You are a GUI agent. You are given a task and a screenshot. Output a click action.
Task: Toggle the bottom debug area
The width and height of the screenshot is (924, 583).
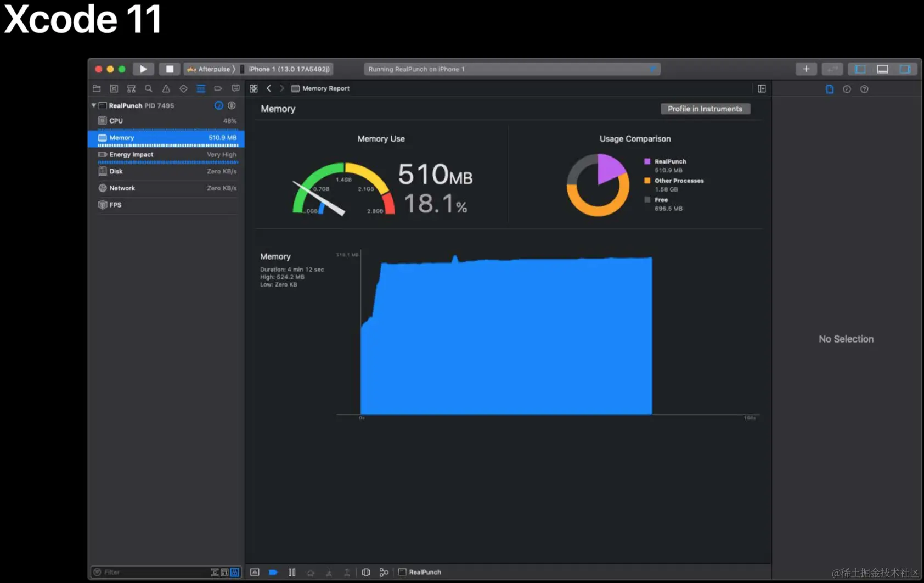coord(882,69)
